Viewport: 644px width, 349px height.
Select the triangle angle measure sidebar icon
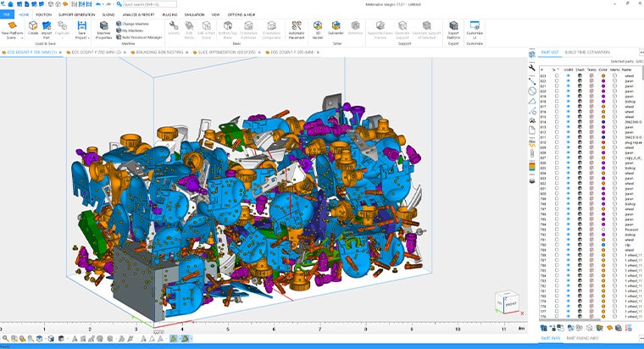point(532,101)
